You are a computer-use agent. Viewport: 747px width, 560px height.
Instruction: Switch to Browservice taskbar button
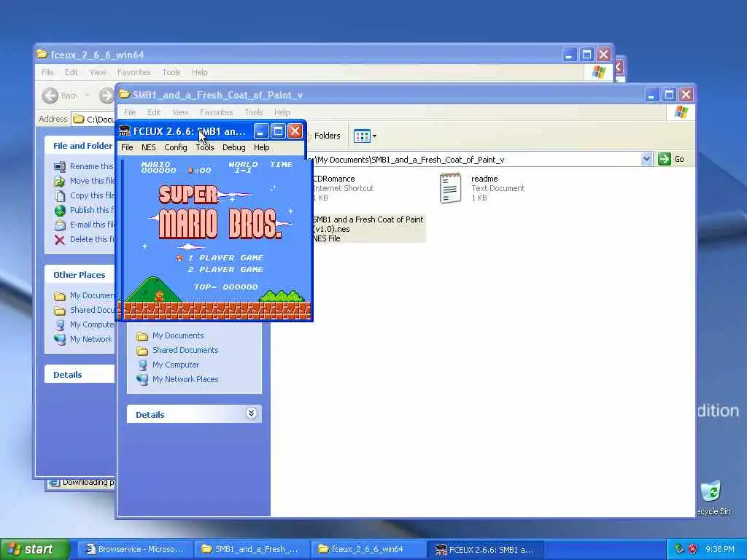pos(134,549)
